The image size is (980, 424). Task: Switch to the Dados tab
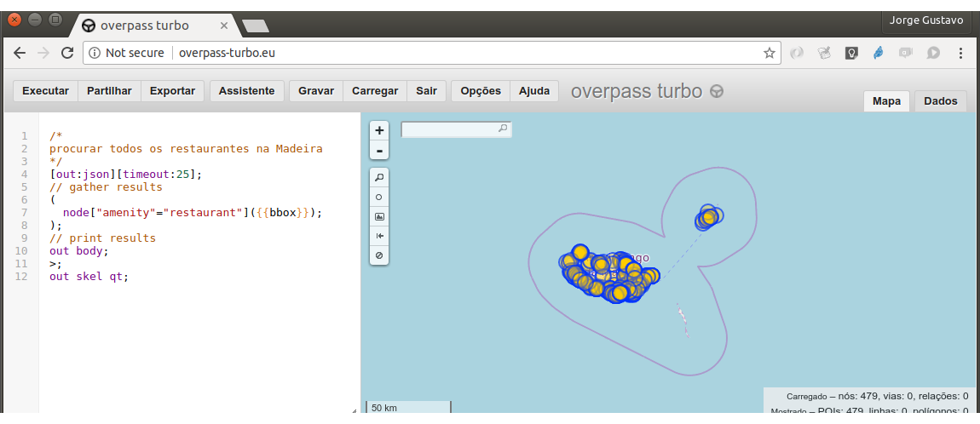pyautogui.click(x=941, y=101)
